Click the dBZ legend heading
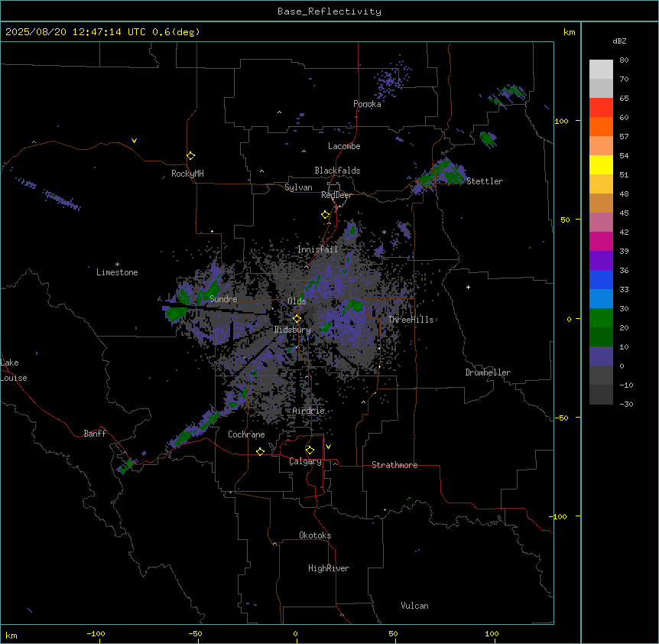The height and width of the screenshot is (644, 659). [619, 41]
